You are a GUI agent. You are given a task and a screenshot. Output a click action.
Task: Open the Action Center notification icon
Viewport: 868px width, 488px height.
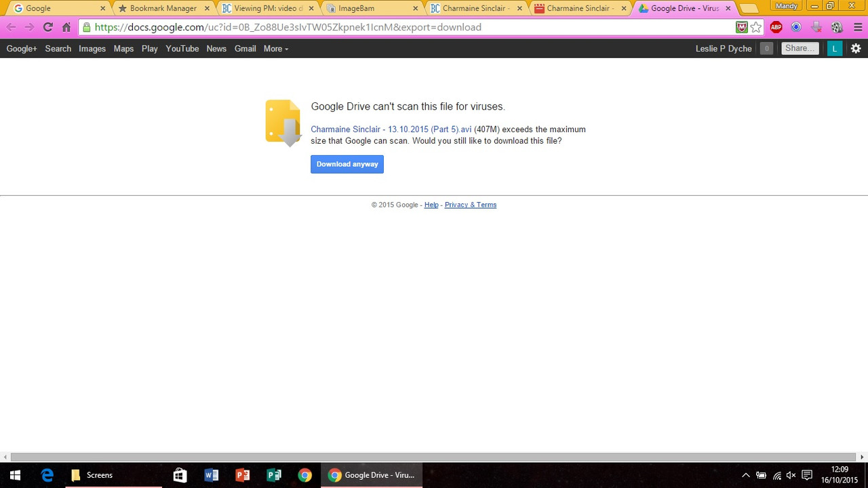pyautogui.click(x=807, y=475)
